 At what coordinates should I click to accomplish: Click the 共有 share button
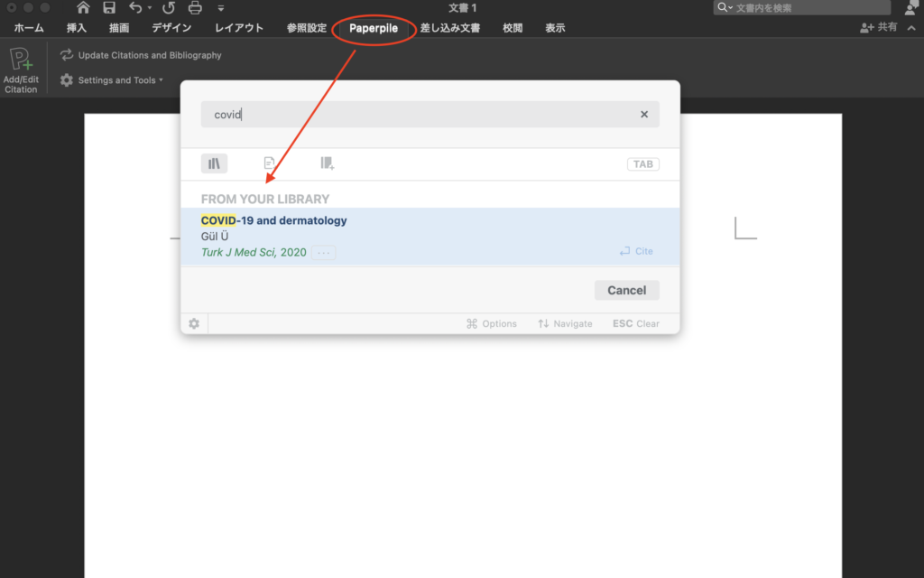pos(879,27)
